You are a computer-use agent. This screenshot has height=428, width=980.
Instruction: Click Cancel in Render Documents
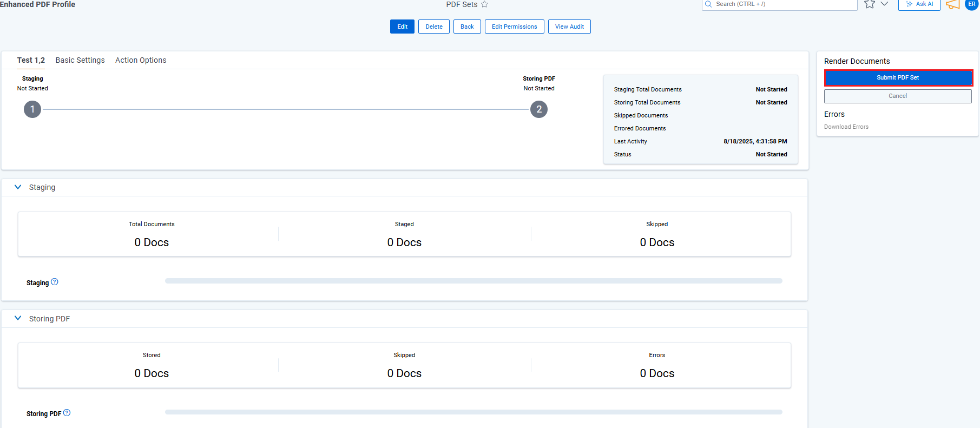pyautogui.click(x=898, y=96)
